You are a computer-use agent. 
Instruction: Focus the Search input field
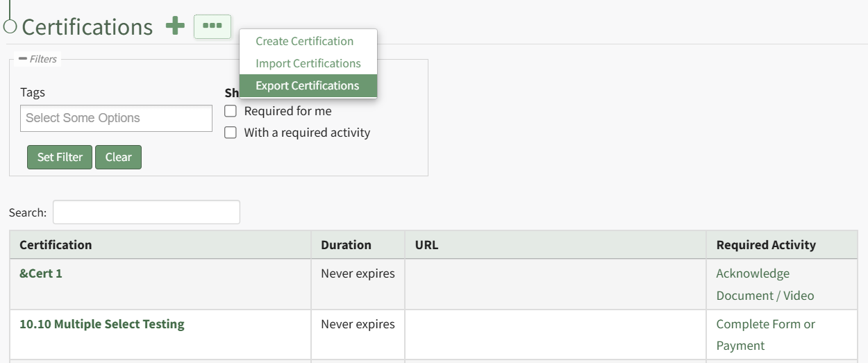point(146,212)
